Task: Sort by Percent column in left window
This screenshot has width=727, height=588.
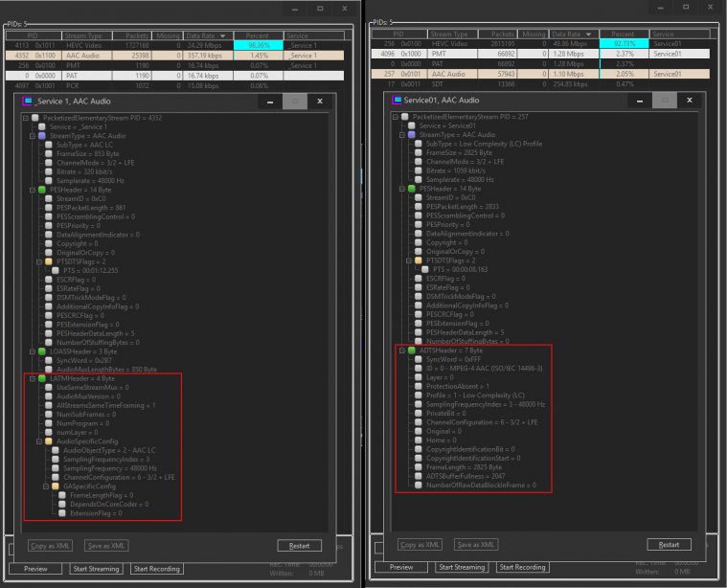Action: pyautogui.click(x=259, y=35)
